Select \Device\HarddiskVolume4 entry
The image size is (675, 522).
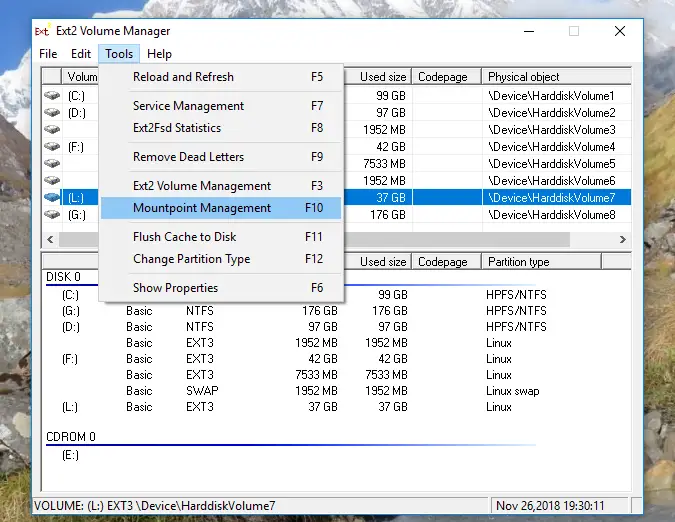tap(551, 147)
